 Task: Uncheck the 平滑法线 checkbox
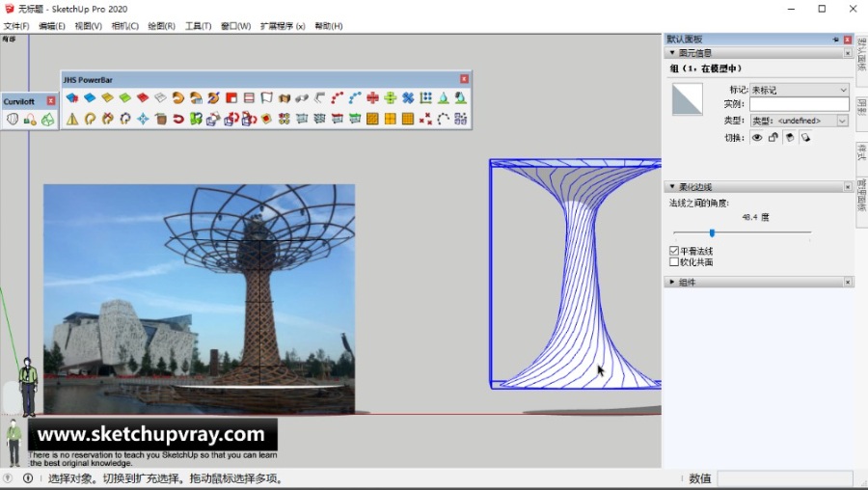point(674,251)
